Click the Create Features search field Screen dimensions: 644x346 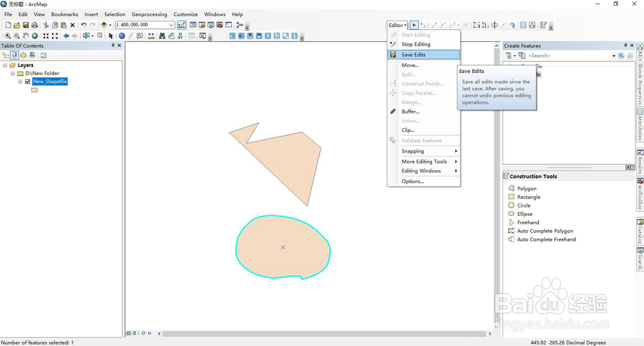(569, 55)
